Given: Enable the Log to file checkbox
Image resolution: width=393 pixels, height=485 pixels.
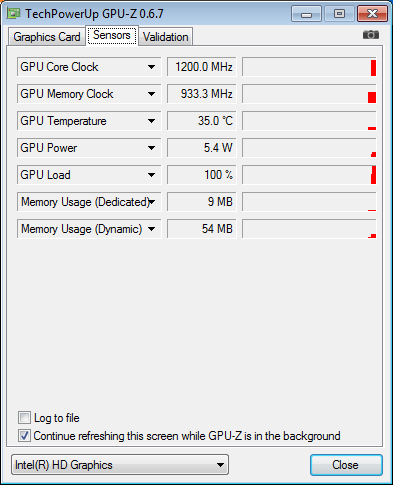Looking at the screenshot, I should tap(24, 418).
